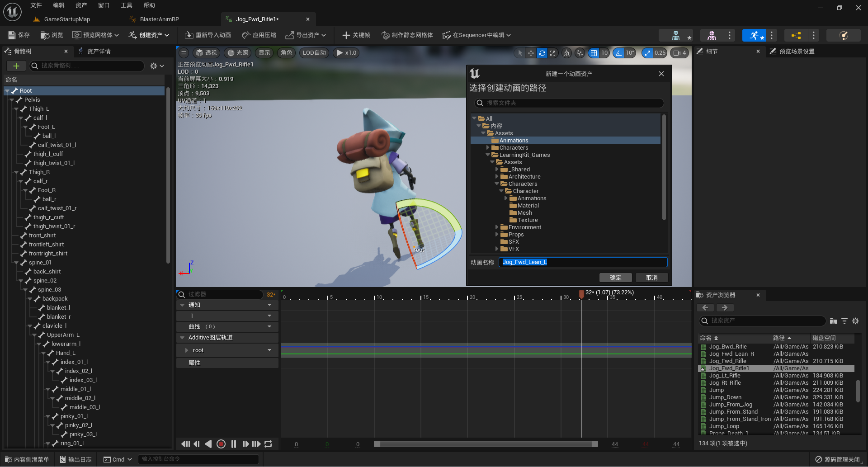This screenshot has height=467, width=868.
Task: Jump to end of animation
Action: point(256,444)
